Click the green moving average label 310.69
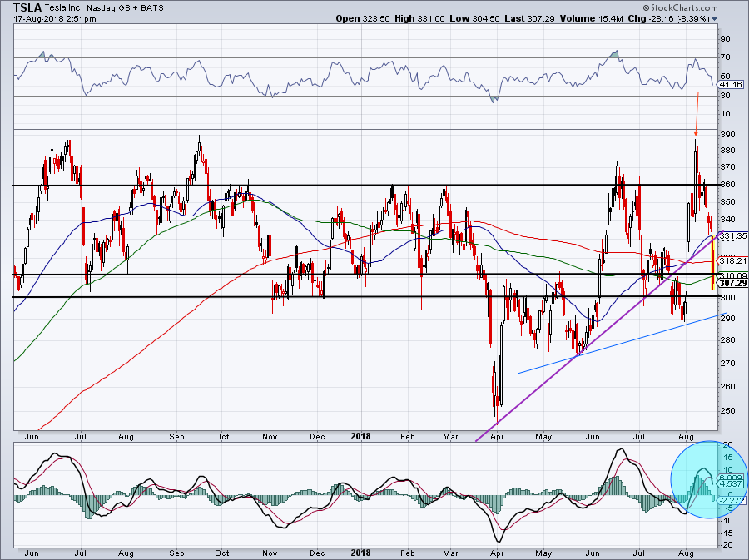749x560 pixels. click(733, 276)
